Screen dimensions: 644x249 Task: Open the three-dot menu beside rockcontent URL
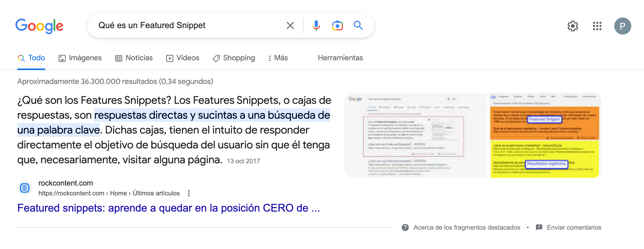(189, 193)
